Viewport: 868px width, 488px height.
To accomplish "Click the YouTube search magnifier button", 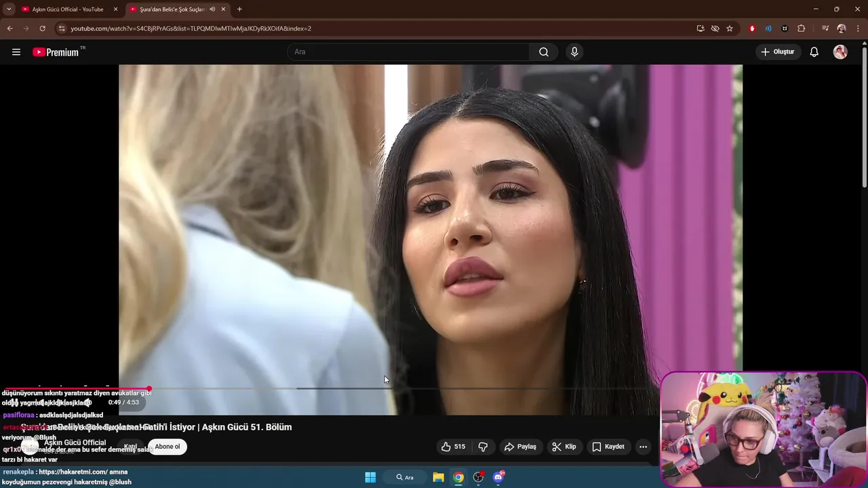I will click(544, 52).
